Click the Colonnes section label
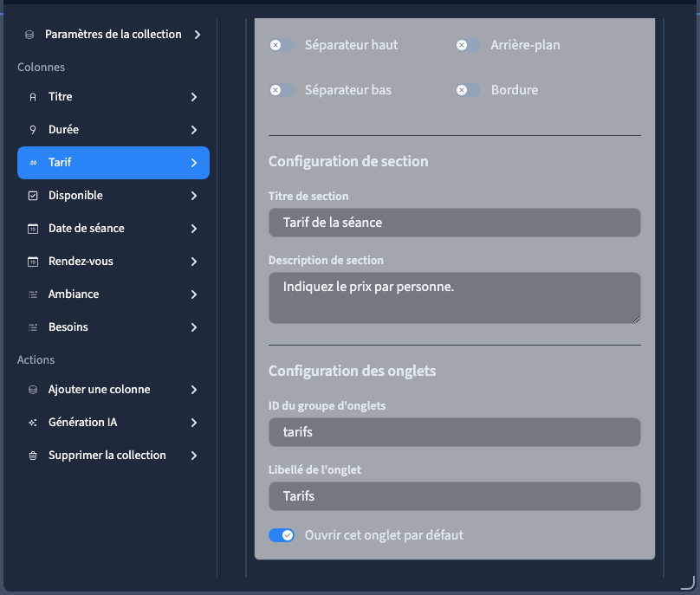The image size is (700, 595). 41,67
